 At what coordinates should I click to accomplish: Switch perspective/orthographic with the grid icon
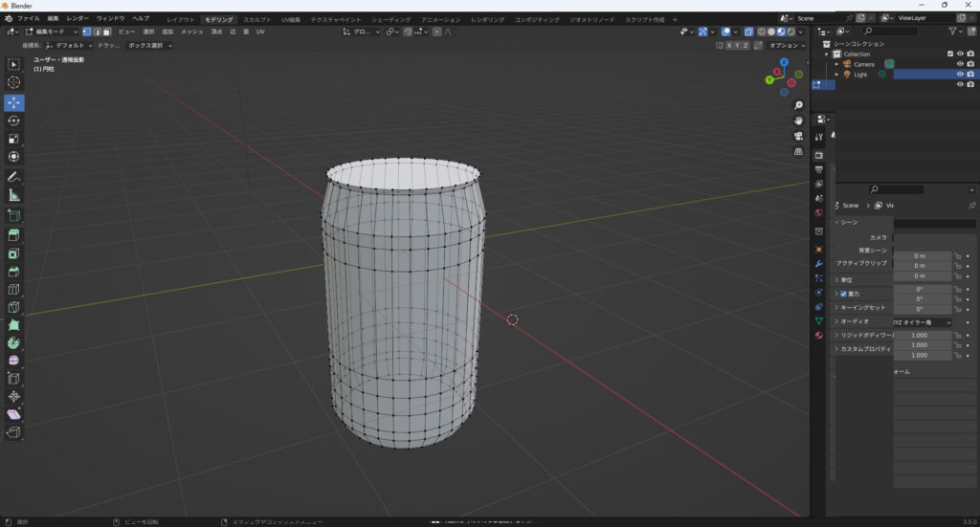point(798,152)
